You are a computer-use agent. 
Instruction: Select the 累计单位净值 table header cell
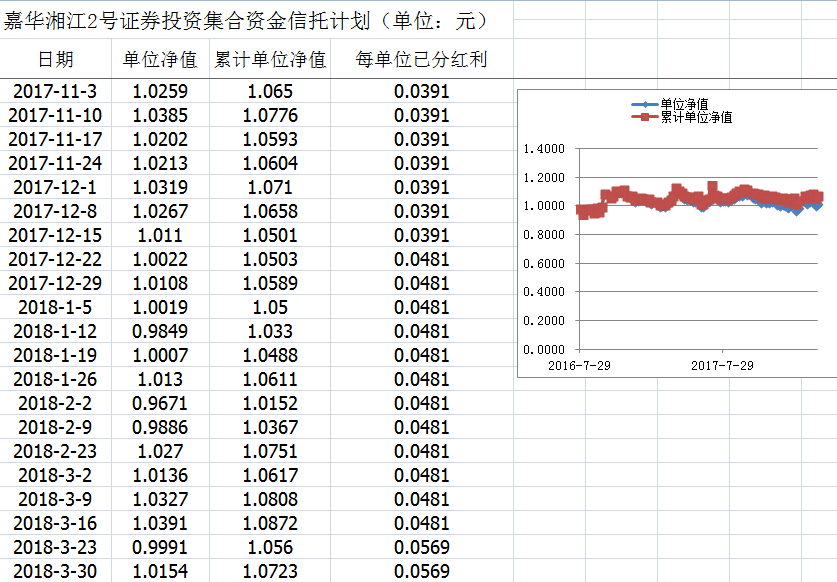(x=270, y=59)
